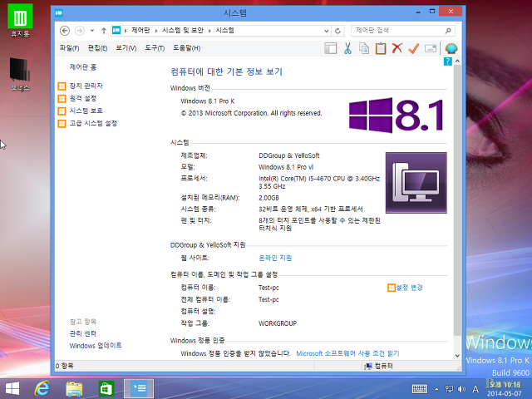Click the network tray icon
The width and height of the screenshot is (532, 399).
pos(449,389)
